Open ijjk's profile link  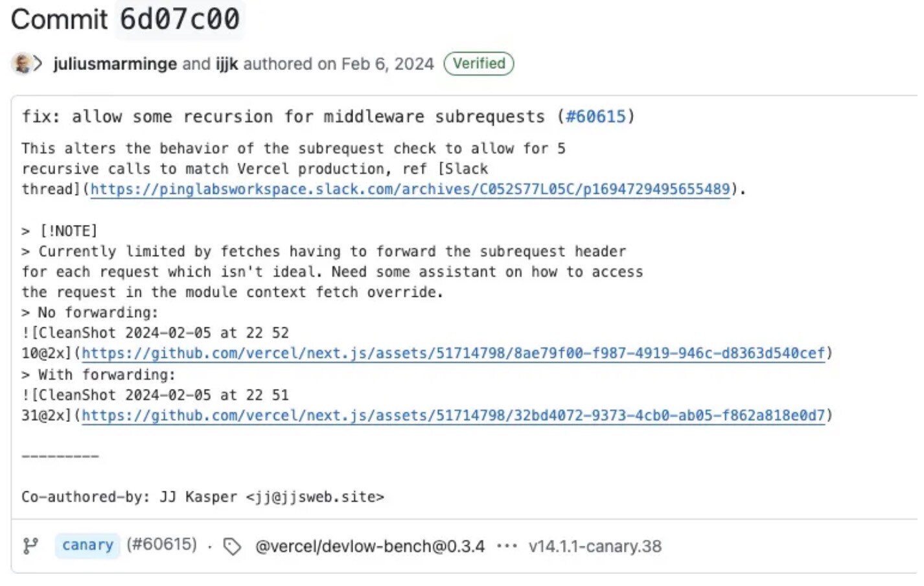227,64
